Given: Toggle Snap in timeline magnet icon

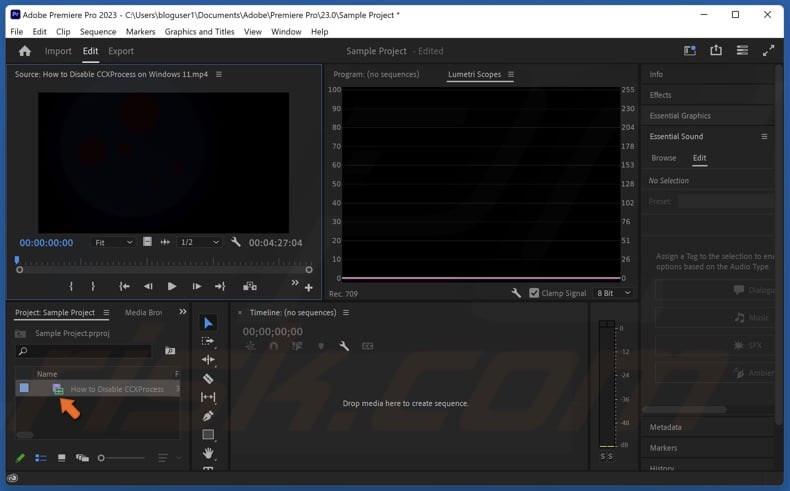Looking at the screenshot, I should click(x=274, y=346).
